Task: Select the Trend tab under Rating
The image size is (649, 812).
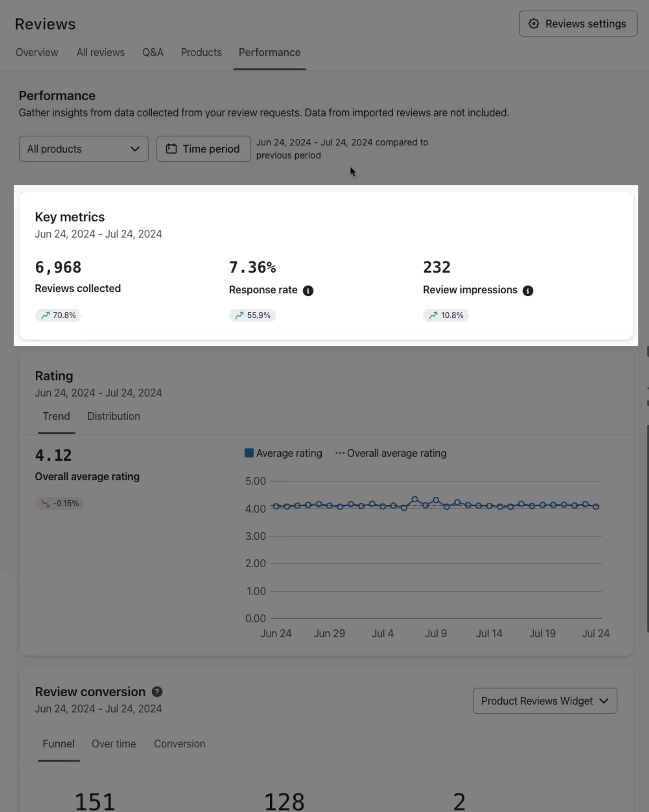Action: pyautogui.click(x=56, y=416)
